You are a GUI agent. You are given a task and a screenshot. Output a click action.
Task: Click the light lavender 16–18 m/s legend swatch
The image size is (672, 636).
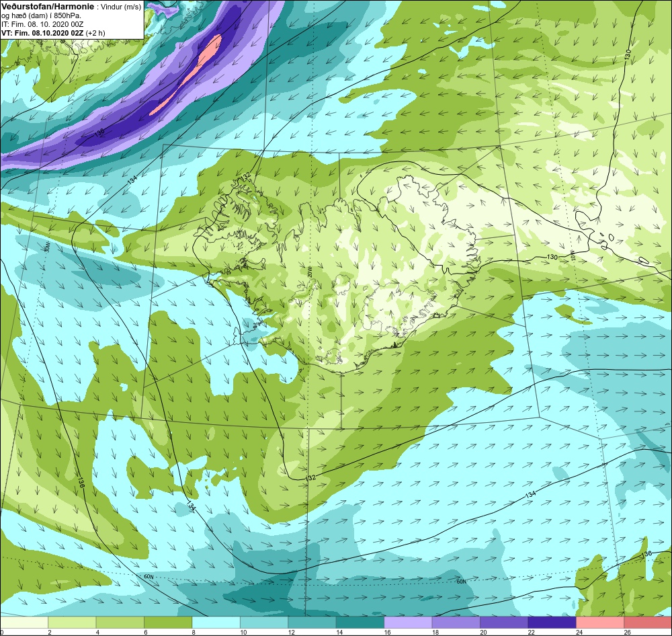tap(408, 623)
